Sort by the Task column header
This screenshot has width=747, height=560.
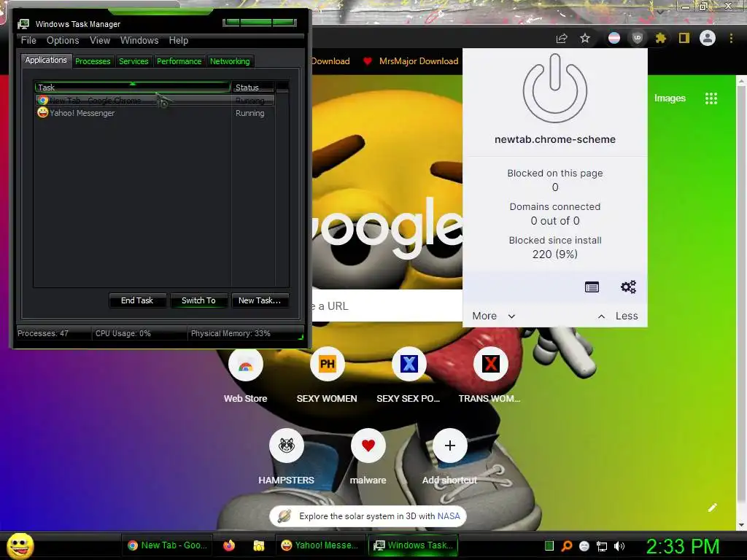pyautogui.click(x=133, y=87)
